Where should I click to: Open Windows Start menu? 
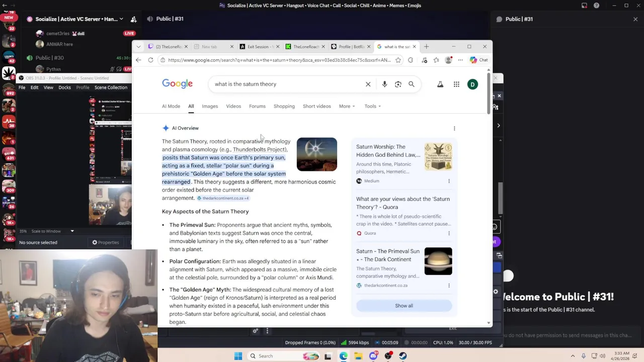tap(238, 356)
